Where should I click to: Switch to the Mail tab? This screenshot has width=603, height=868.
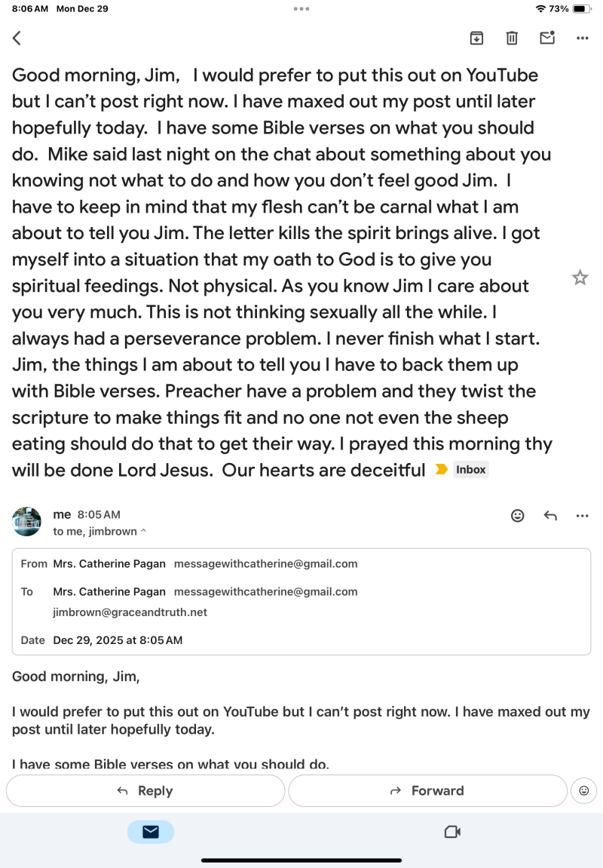pos(151,832)
